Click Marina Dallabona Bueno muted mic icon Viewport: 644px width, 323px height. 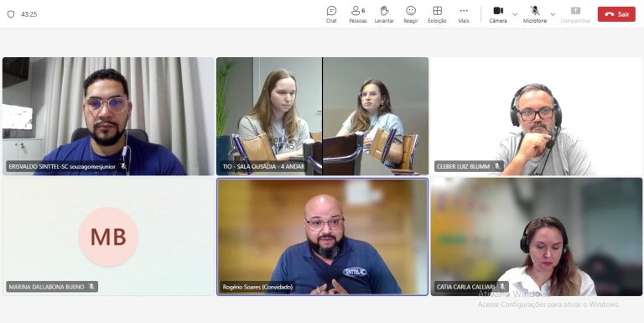(91, 286)
